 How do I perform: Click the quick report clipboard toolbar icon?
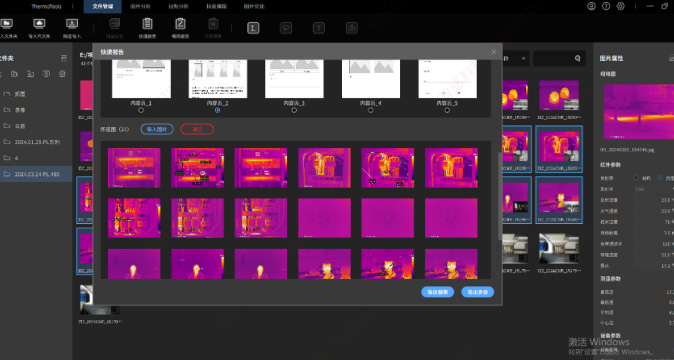[147, 24]
